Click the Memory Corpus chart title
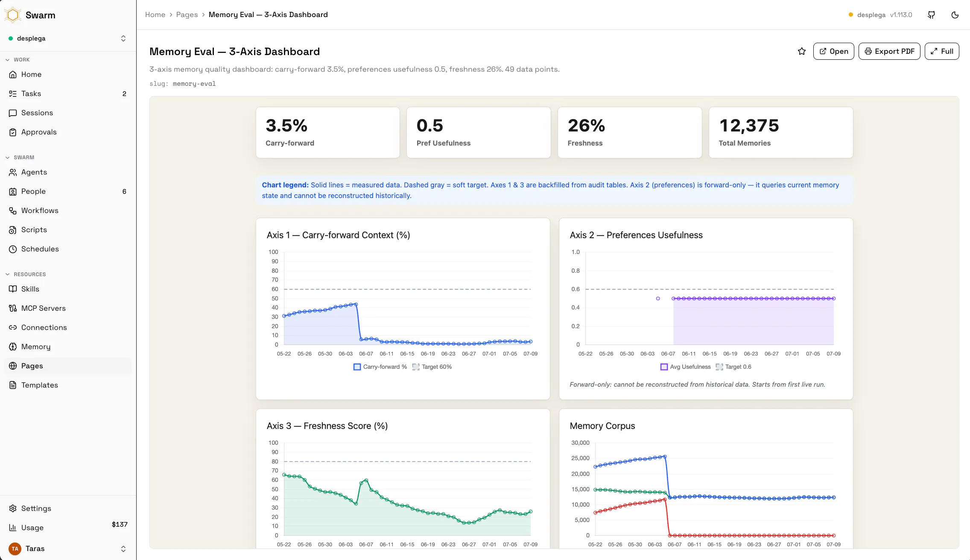Viewport: 970px width, 560px height. pos(602,426)
